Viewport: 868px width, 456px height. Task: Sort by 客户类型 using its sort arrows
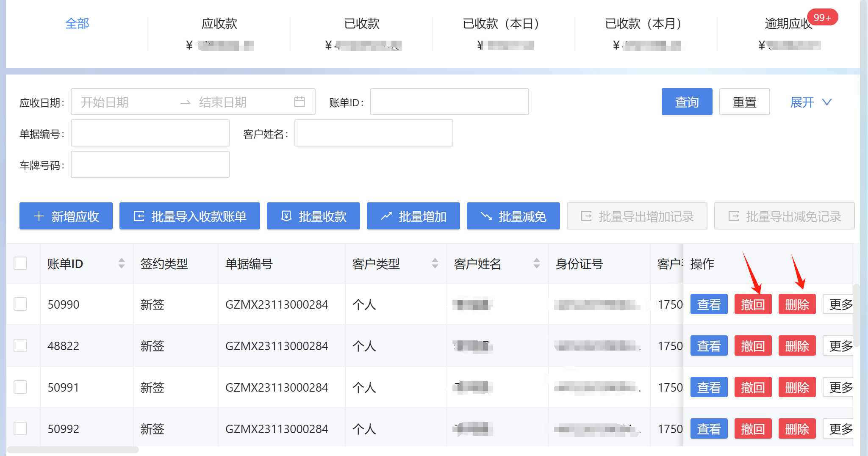tap(435, 263)
